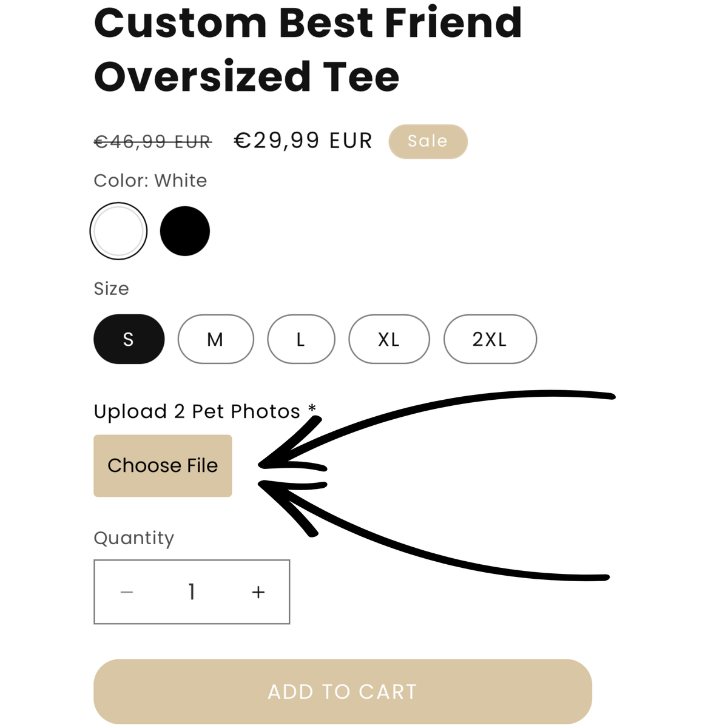The width and height of the screenshot is (728, 728).
Task: Choose size S
Action: [x=129, y=339]
